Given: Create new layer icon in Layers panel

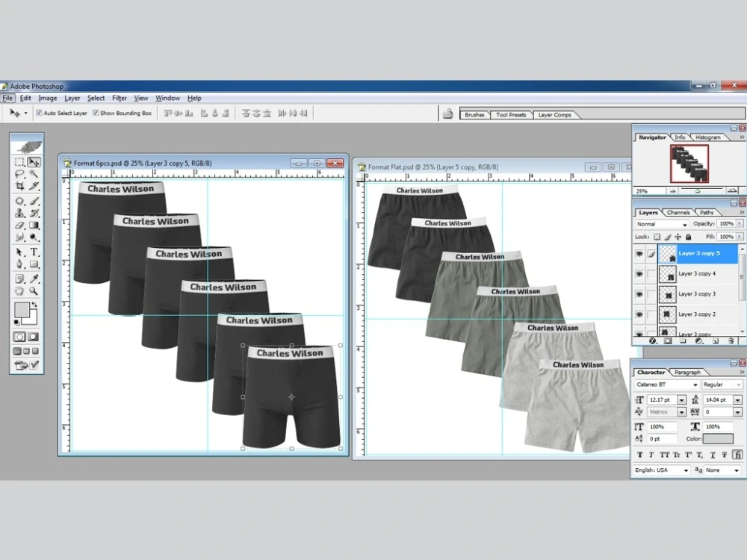Looking at the screenshot, I should 716,341.
